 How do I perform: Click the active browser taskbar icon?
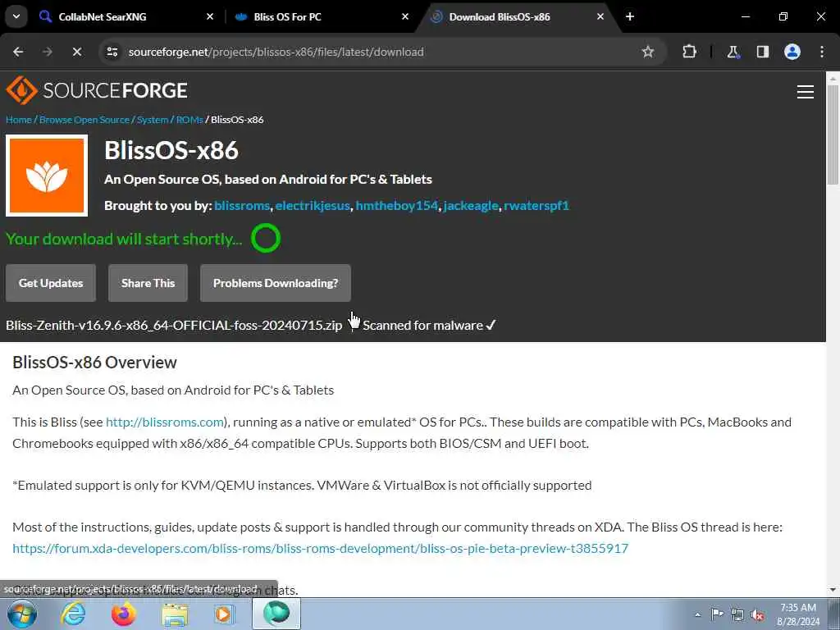[276, 614]
